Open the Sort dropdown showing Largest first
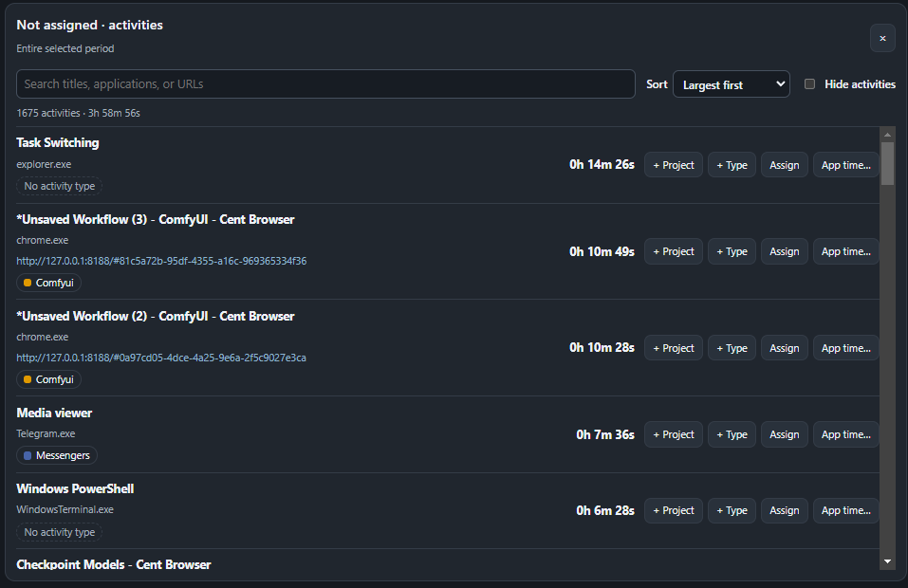 (x=732, y=84)
